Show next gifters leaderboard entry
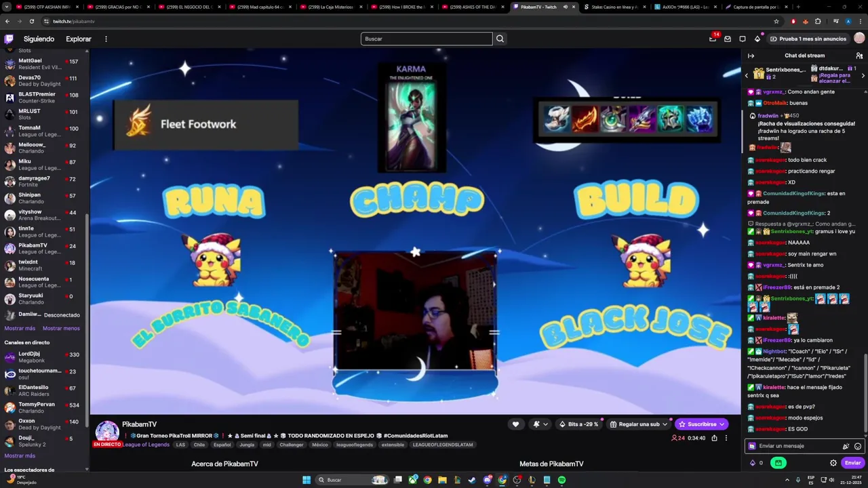This screenshot has height=488, width=868. pyautogui.click(x=863, y=75)
